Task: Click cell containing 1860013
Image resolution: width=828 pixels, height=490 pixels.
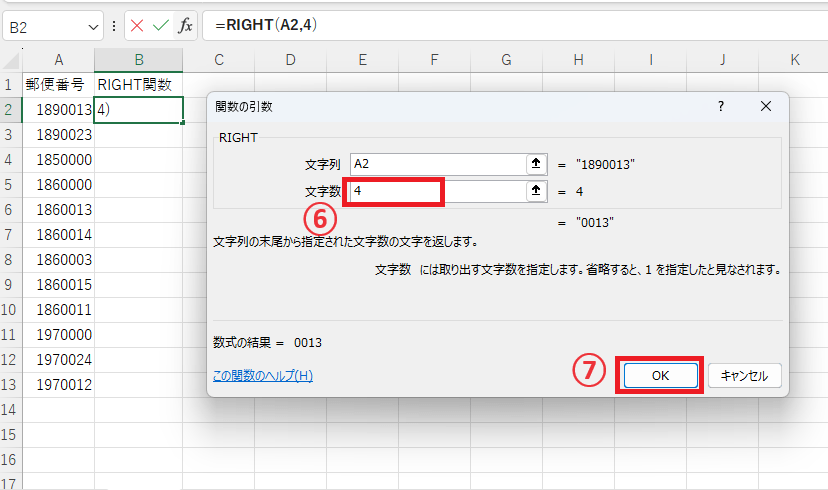Action: tap(59, 210)
